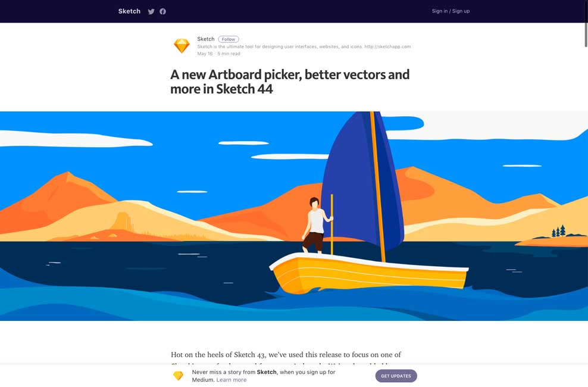The height and width of the screenshot is (387, 588).
Task: Click the author description about ultimate tool
Action: [280, 46]
